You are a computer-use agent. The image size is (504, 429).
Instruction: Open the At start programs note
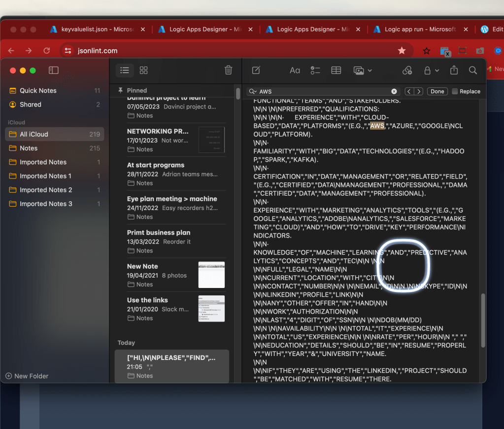coord(172,174)
